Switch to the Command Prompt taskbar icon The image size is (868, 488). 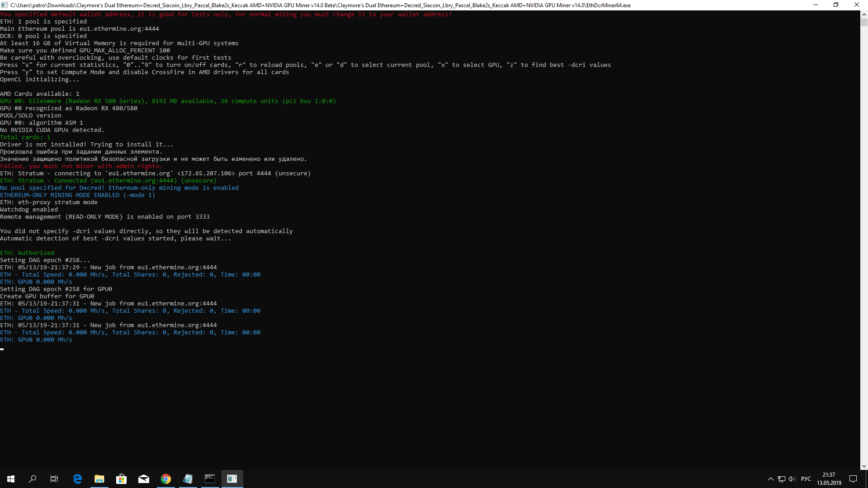tap(210, 479)
